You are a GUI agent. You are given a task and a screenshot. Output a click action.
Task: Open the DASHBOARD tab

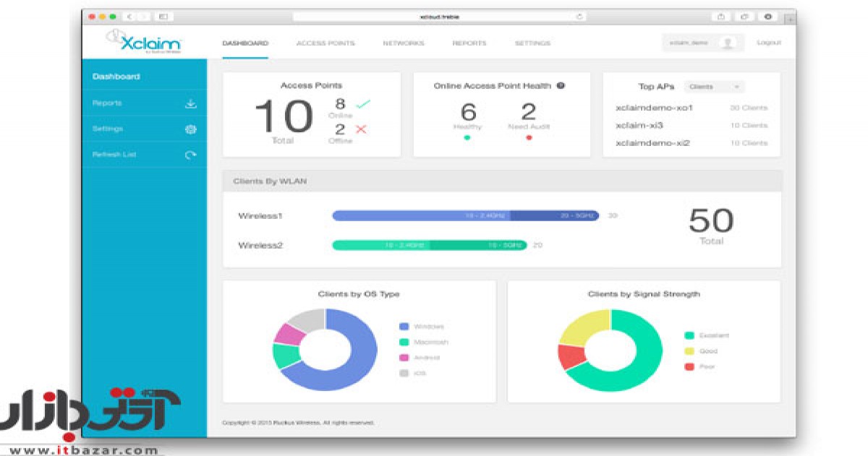tap(245, 43)
